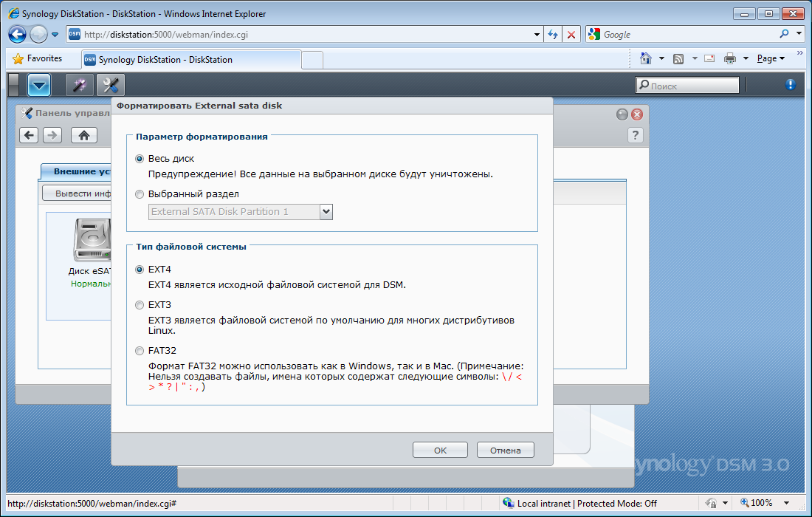Open Control Panel help question mark

click(636, 135)
